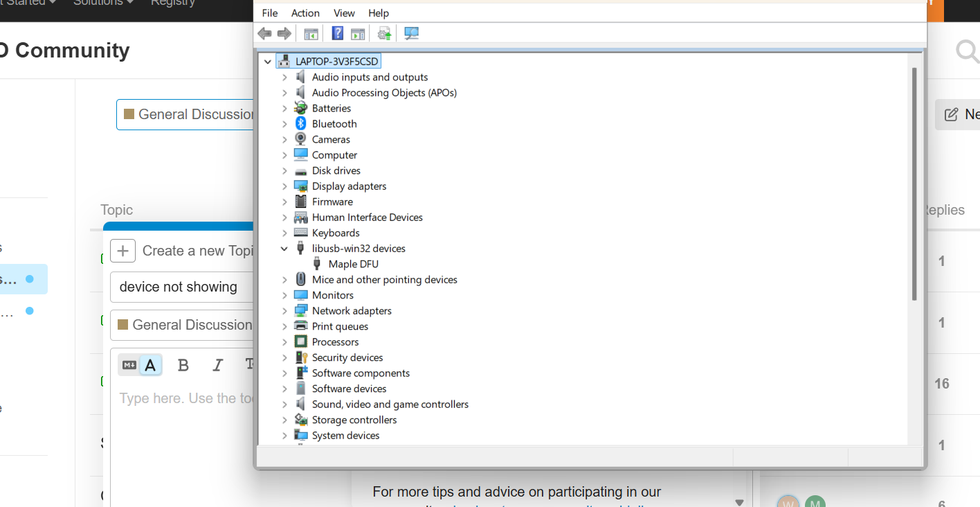Expand the Display adapters node
Image resolution: width=980 pixels, height=507 pixels.
coord(284,186)
